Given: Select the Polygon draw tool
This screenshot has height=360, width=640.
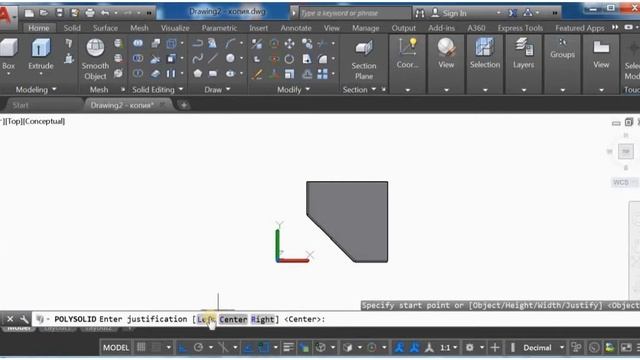Looking at the screenshot, I should 198,73.
